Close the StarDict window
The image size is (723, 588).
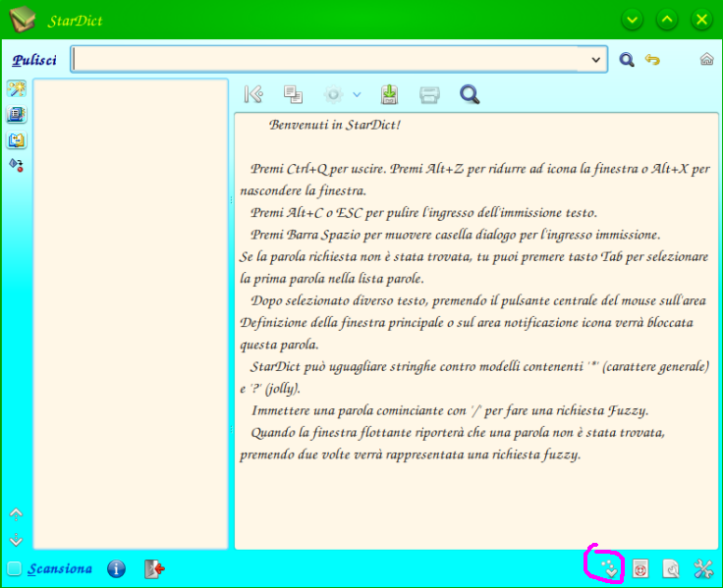(701, 20)
